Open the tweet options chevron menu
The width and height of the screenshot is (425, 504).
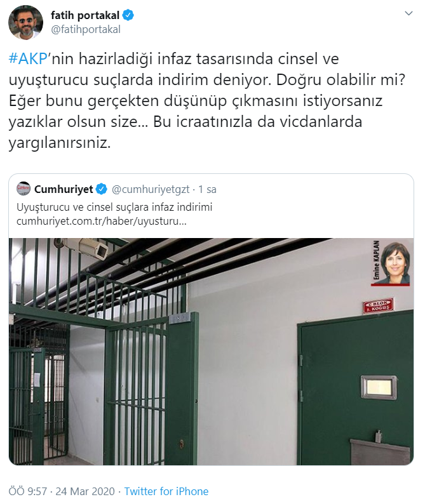tap(408, 13)
